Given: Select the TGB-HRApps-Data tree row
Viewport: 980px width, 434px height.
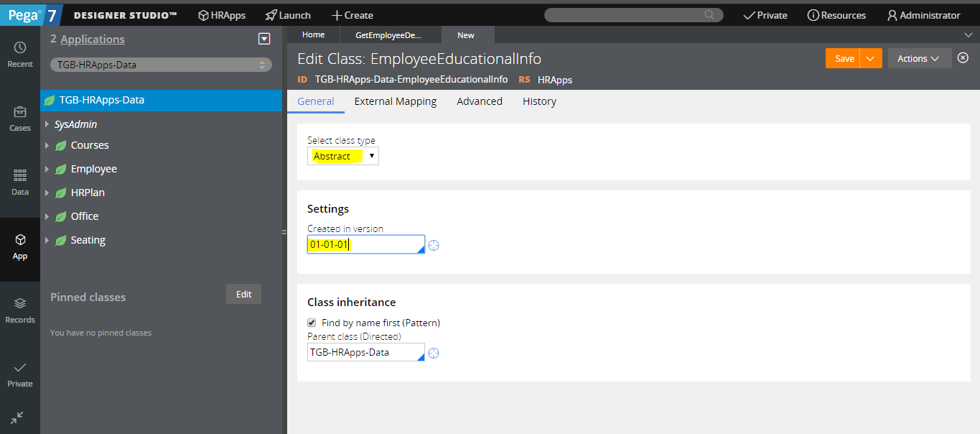Looking at the screenshot, I should [162, 100].
